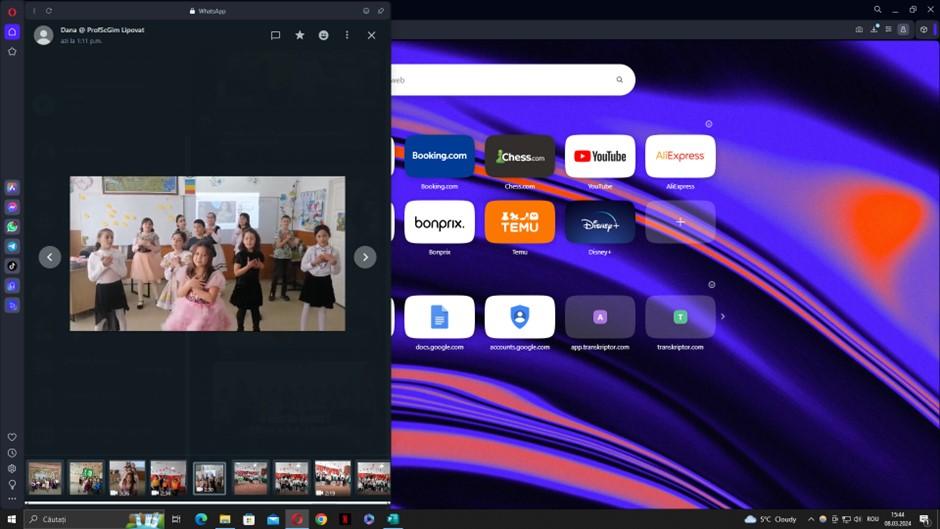Image resolution: width=940 pixels, height=529 pixels.
Task: Go to the previous media item
Action: click(50, 257)
